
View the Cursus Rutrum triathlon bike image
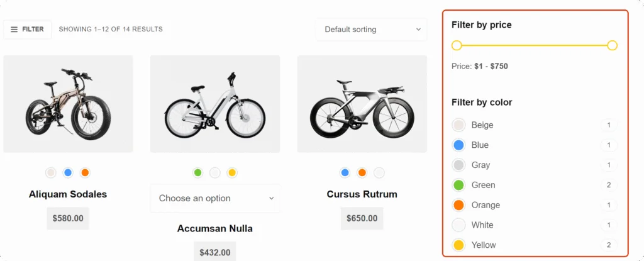(362, 104)
